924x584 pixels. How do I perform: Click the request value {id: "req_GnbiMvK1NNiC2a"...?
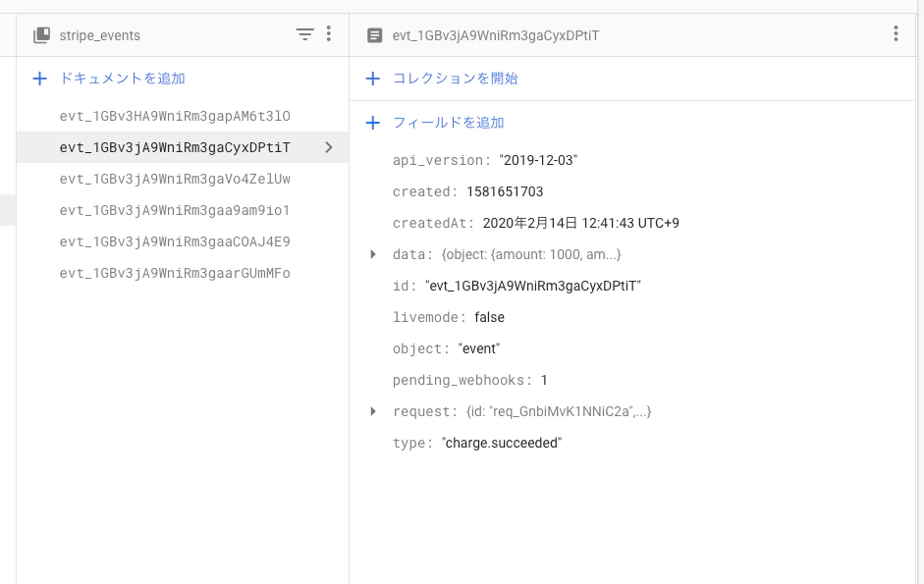tap(559, 411)
